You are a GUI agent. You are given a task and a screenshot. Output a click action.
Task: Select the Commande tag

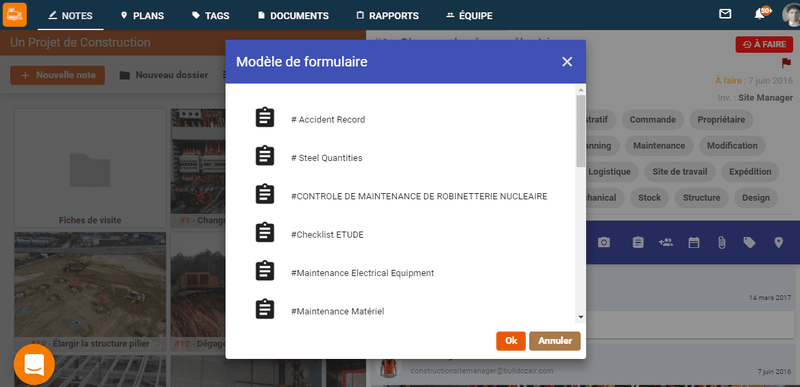click(x=653, y=120)
